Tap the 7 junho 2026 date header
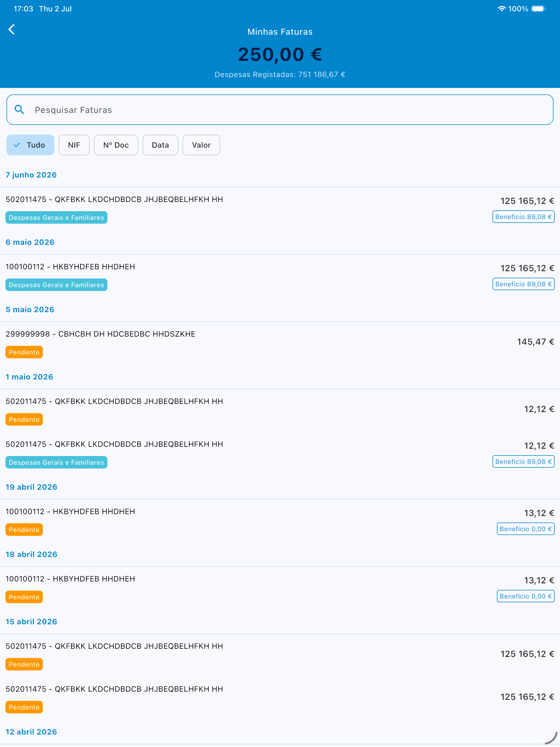The image size is (560, 747). [x=31, y=175]
